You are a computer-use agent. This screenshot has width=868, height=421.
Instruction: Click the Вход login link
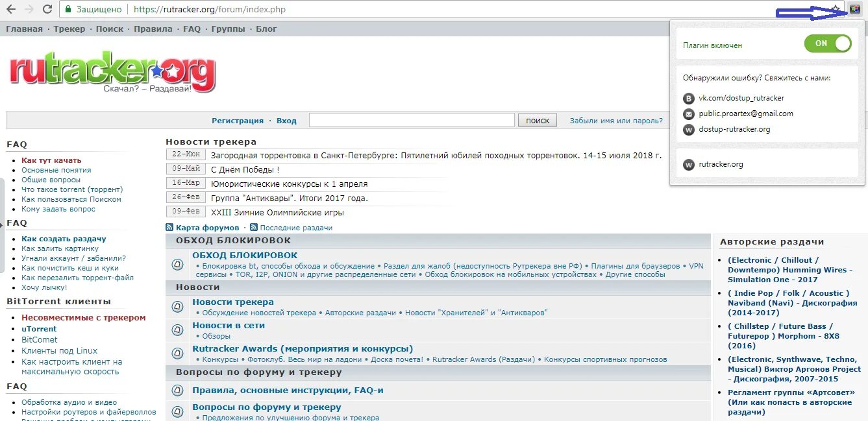pyautogui.click(x=286, y=121)
